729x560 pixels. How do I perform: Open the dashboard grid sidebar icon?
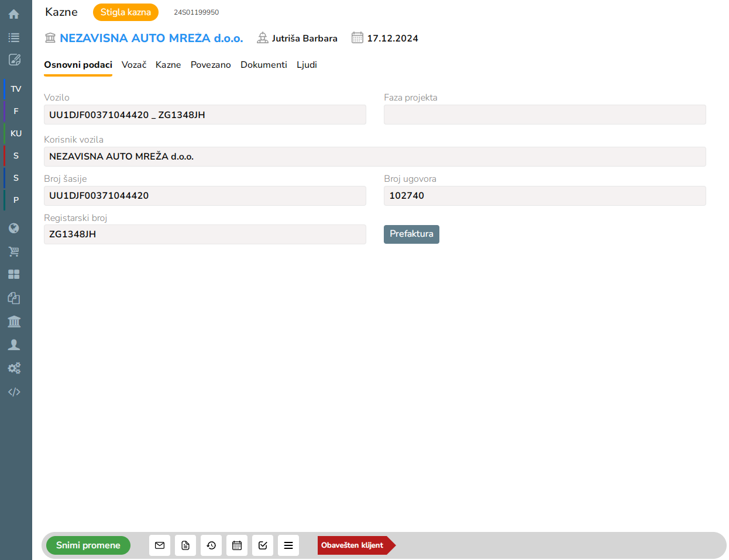(14, 275)
